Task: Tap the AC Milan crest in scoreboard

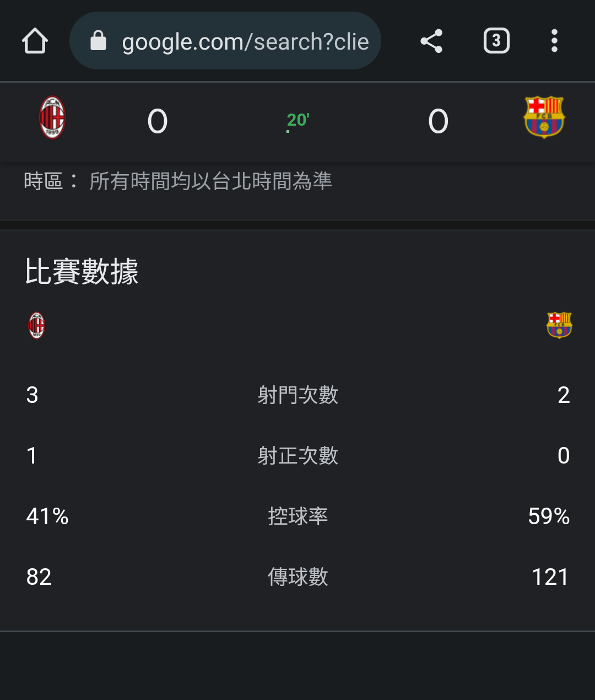Action: click(x=52, y=118)
